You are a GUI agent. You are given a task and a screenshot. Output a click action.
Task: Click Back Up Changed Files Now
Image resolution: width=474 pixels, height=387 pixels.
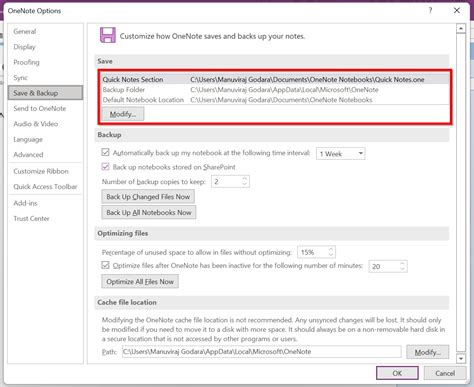[148, 197]
